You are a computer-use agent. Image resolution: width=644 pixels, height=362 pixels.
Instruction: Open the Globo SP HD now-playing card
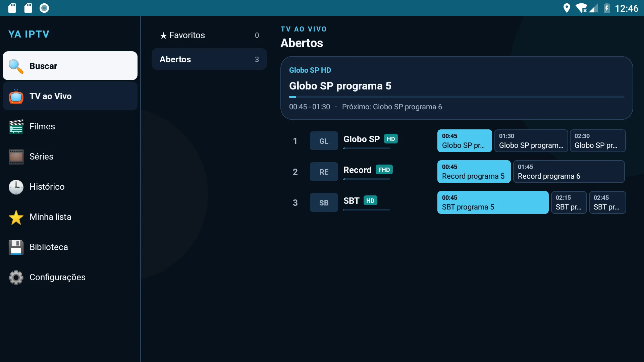[457, 88]
